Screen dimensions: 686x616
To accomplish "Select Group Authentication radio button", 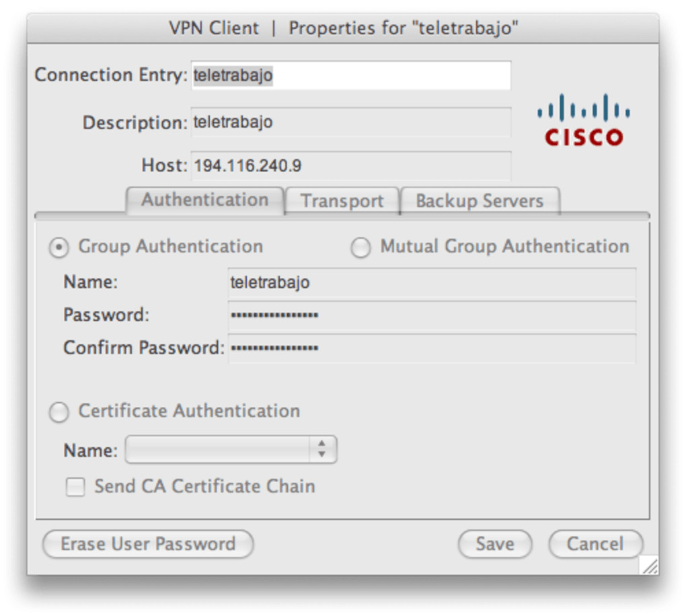I will pyautogui.click(x=59, y=247).
